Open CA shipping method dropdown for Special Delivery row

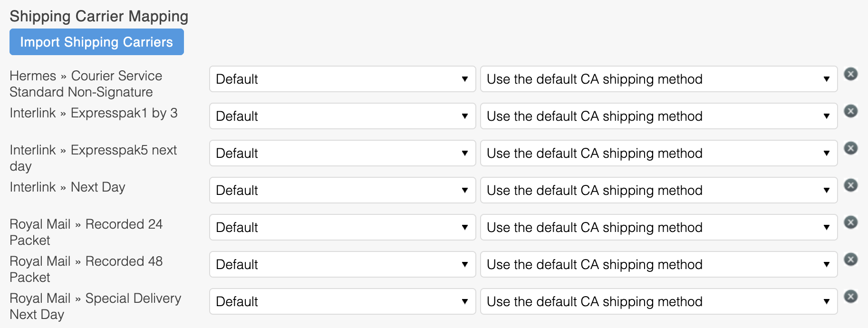coord(659,301)
